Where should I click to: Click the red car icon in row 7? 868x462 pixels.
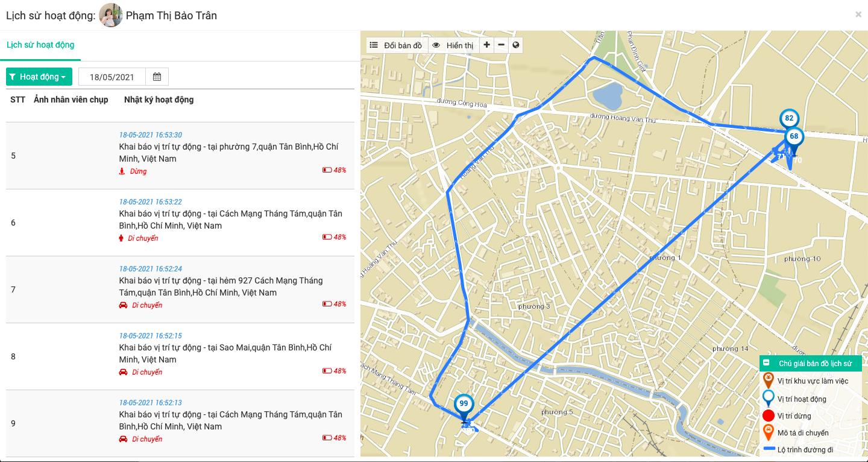pyautogui.click(x=123, y=305)
